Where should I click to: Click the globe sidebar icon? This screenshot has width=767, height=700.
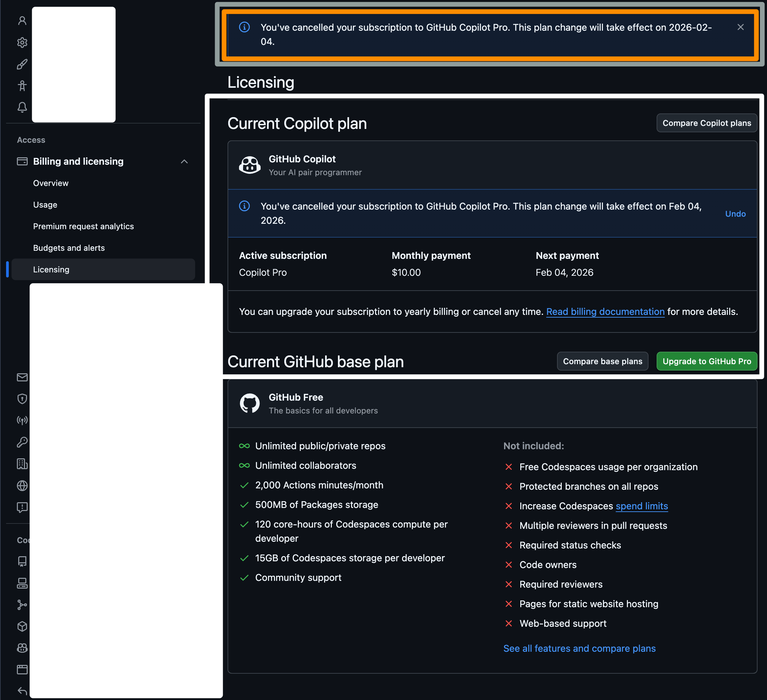pyautogui.click(x=22, y=485)
